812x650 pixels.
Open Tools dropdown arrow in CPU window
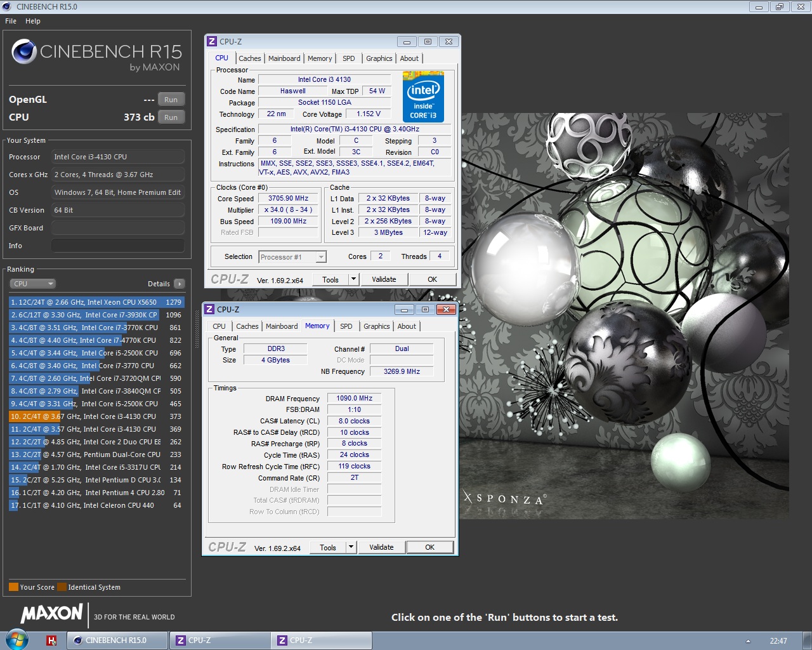click(354, 279)
